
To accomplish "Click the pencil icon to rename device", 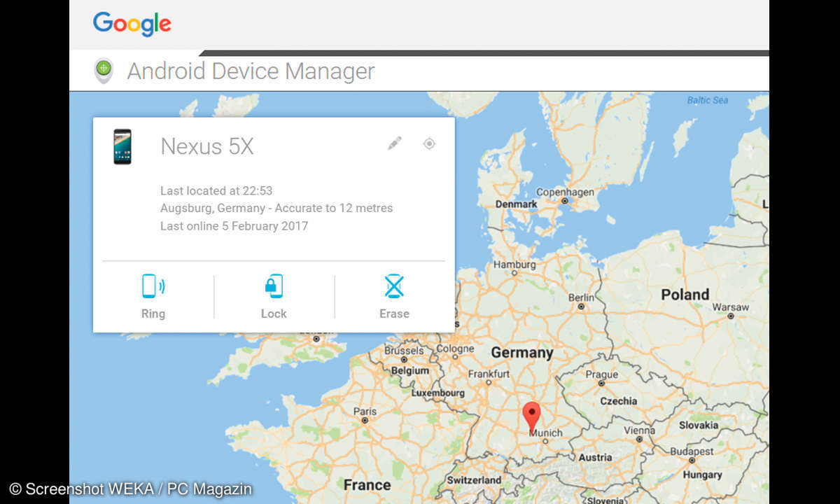I will tap(395, 143).
